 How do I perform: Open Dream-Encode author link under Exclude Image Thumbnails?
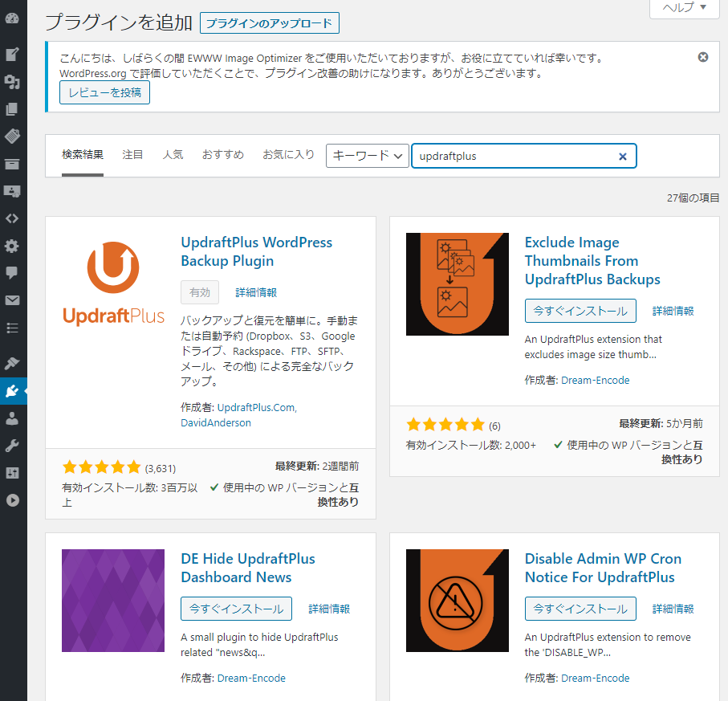point(596,380)
